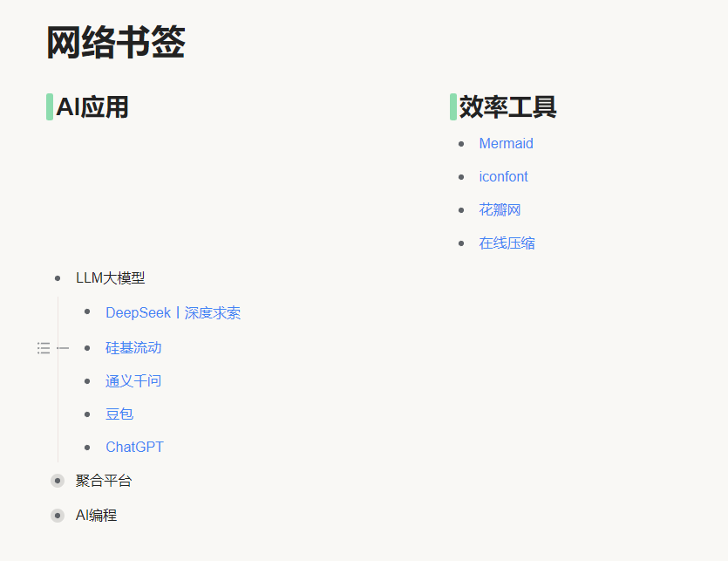Click the 网络书签 page title
This screenshot has height=561, width=728.
click(x=116, y=42)
